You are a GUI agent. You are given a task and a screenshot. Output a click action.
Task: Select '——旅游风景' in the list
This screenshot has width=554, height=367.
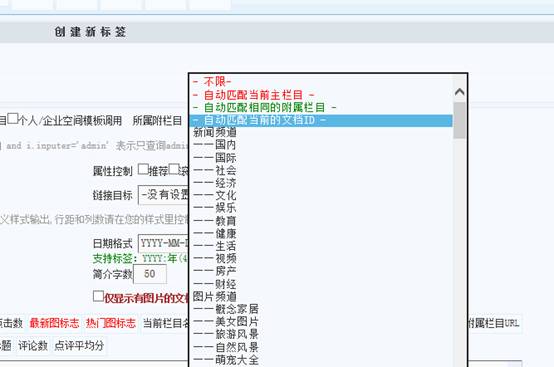tap(321, 335)
